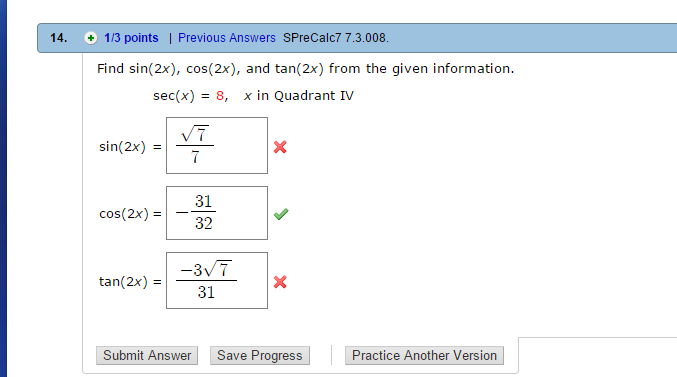The width and height of the screenshot is (677, 377).
Task: Click the 32 denominator in cos(2x) box
Action: pyautogui.click(x=203, y=223)
